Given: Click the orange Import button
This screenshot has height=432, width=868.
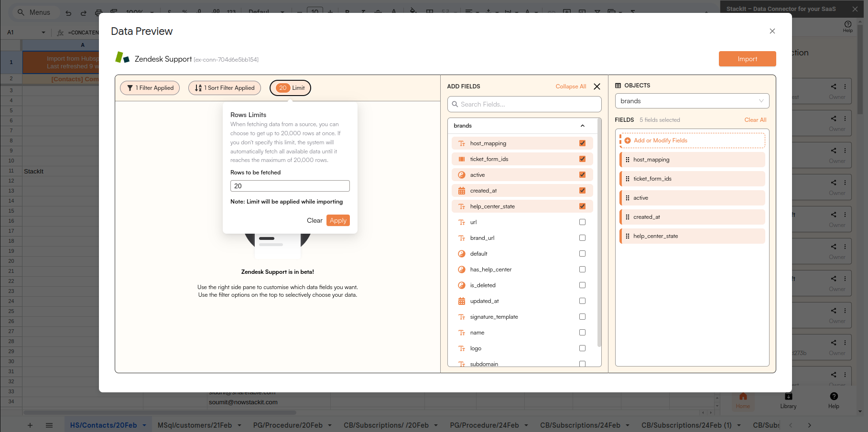Looking at the screenshot, I should point(747,59).
